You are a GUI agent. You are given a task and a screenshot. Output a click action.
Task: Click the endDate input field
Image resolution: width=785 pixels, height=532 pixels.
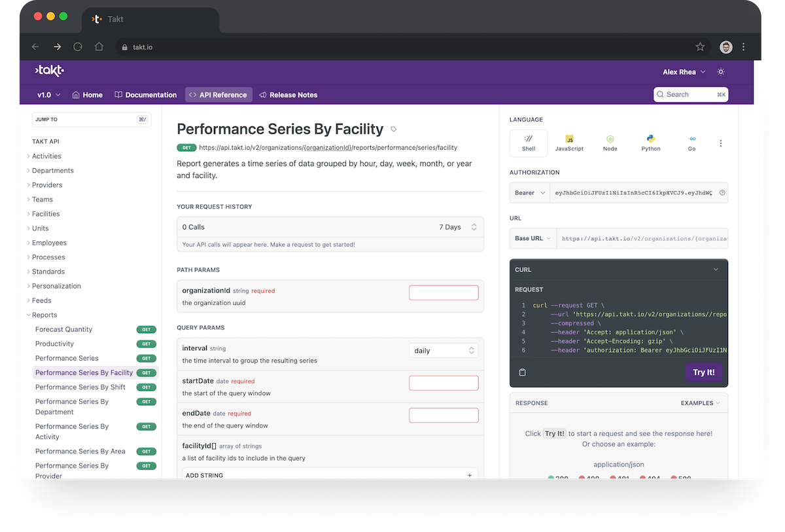(444, 415)
